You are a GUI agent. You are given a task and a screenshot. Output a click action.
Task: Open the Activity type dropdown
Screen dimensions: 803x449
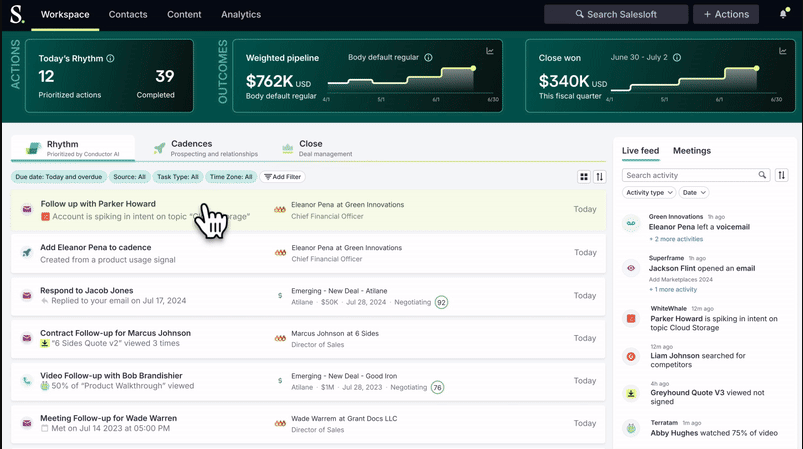coord(648,192)
